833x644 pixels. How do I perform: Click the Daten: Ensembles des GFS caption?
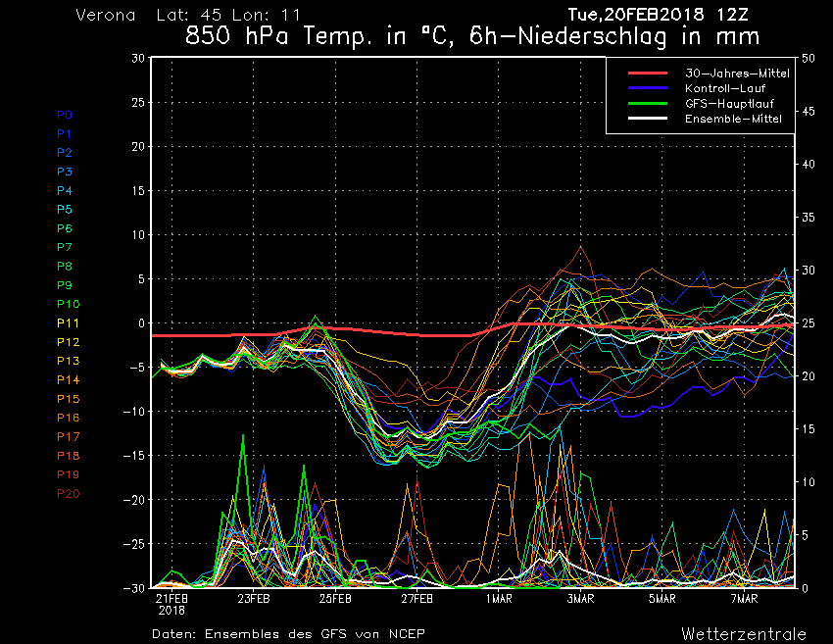click(x=288, y=634)
